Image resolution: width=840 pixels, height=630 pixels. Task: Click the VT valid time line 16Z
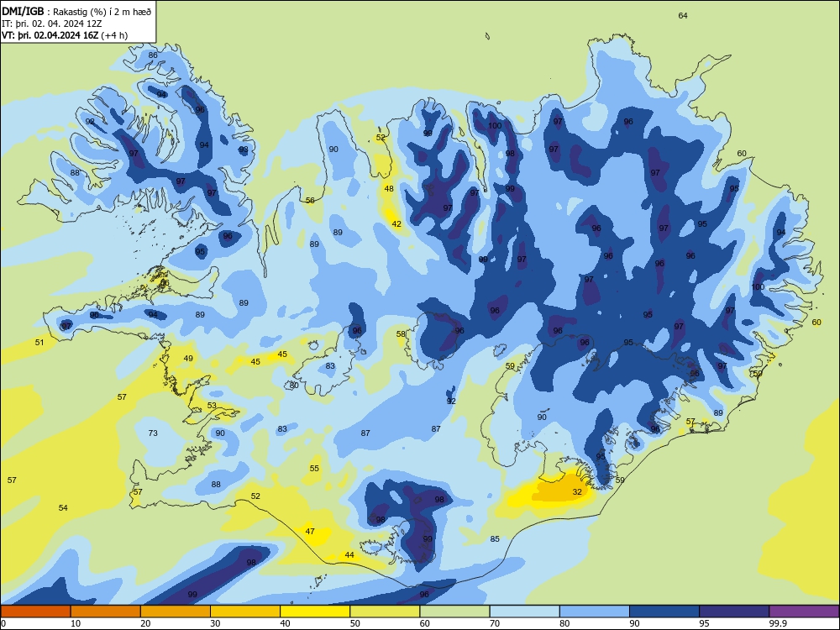(65, 35)
